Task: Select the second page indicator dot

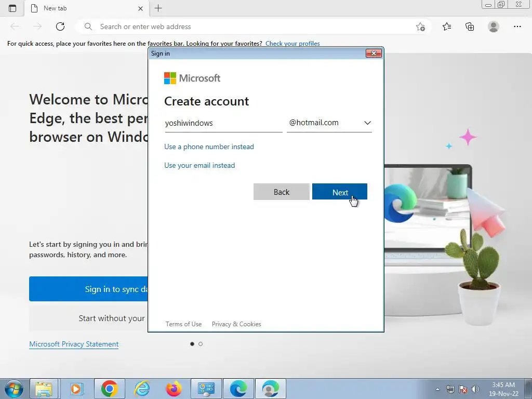Action: tap(201, 344)
